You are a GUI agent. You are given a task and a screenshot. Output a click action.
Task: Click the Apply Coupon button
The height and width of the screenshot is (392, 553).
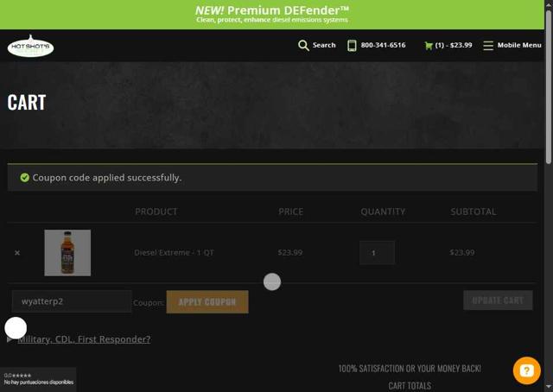(x=207, y=301)
